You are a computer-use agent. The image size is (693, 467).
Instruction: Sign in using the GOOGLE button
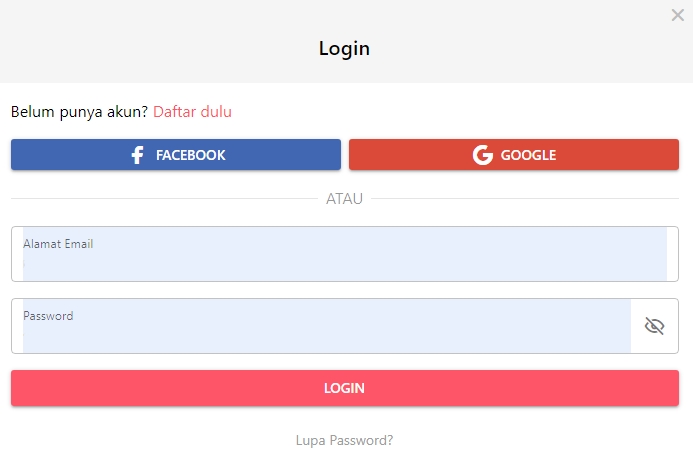514,155
